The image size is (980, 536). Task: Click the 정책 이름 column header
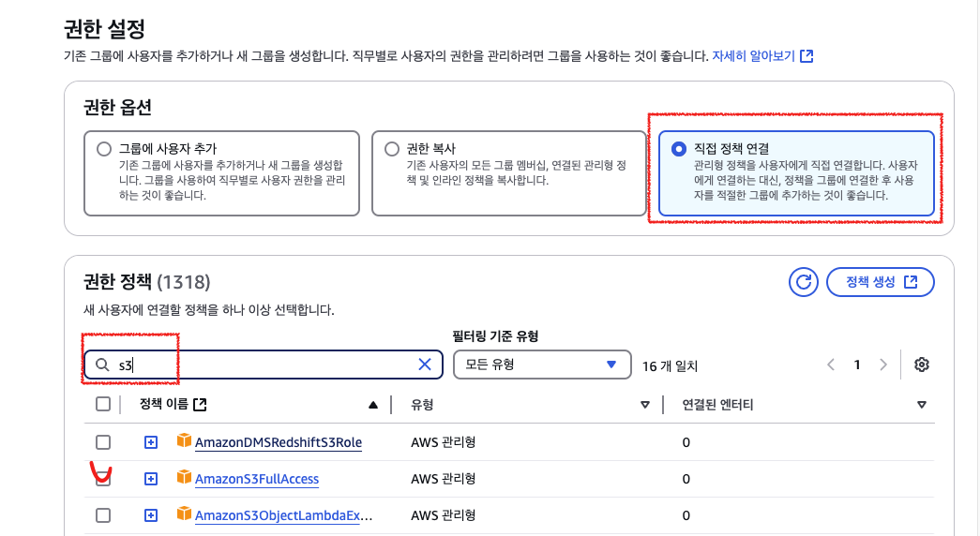pos(164,404)
